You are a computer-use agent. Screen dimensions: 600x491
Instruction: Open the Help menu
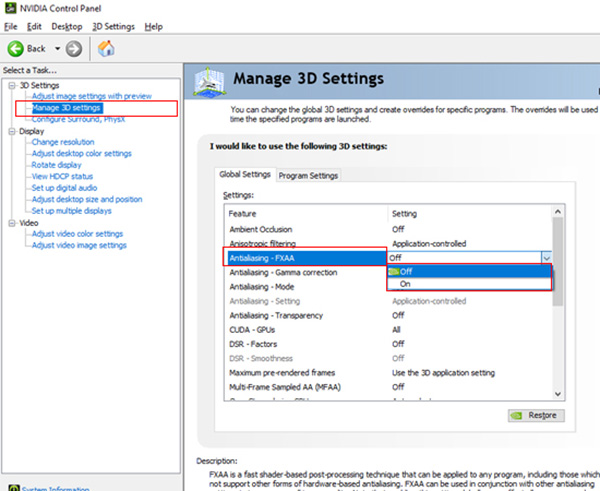pyautogui.click(x=153, y=26)
